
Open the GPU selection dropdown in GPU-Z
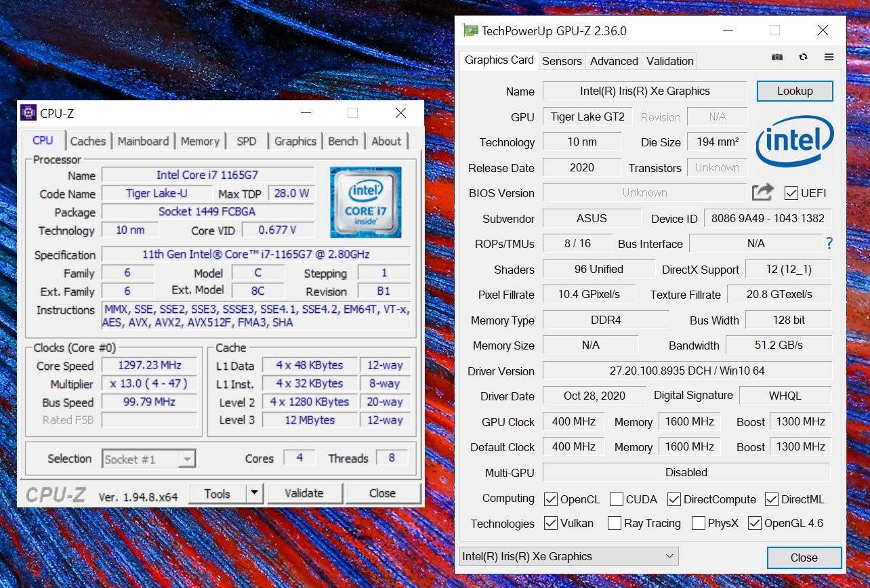pos(568,556)
